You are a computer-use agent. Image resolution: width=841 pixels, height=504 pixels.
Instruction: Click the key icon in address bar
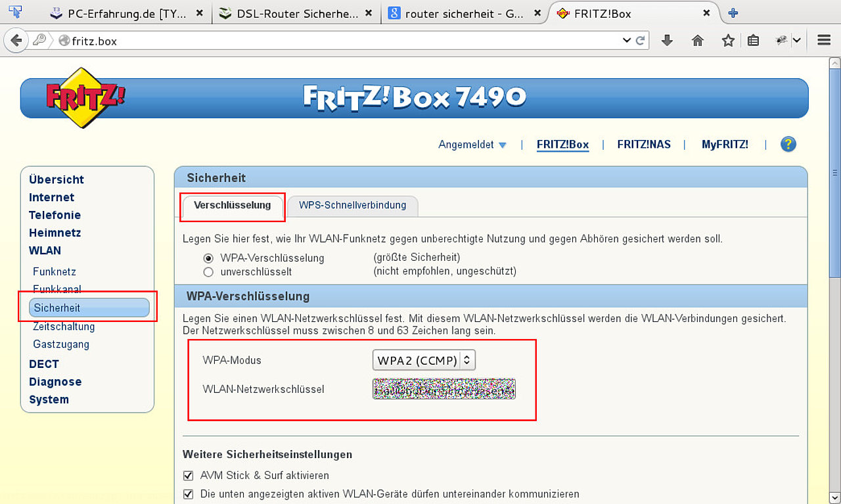tap(40, 41)
